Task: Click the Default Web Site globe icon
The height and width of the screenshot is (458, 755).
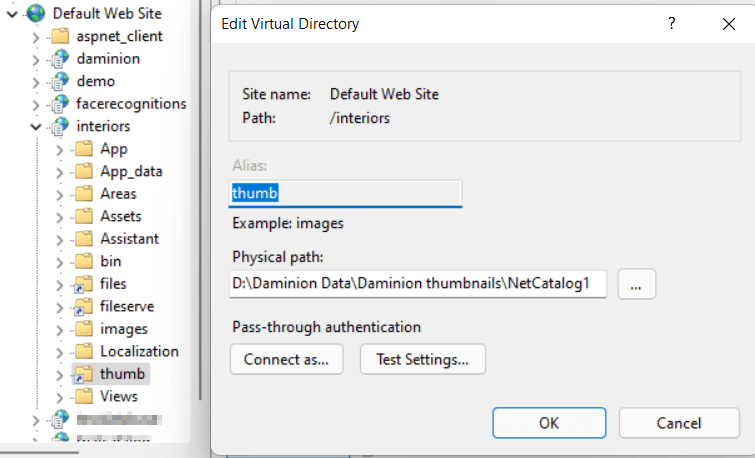Action: pyautogui.click(x=36, y=14)
